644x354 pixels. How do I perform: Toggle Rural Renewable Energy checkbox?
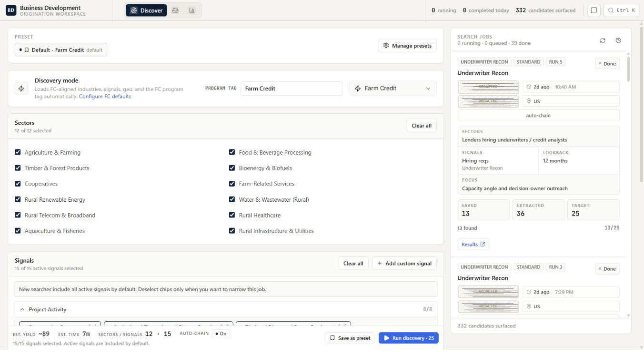click(x=18, y=199)
